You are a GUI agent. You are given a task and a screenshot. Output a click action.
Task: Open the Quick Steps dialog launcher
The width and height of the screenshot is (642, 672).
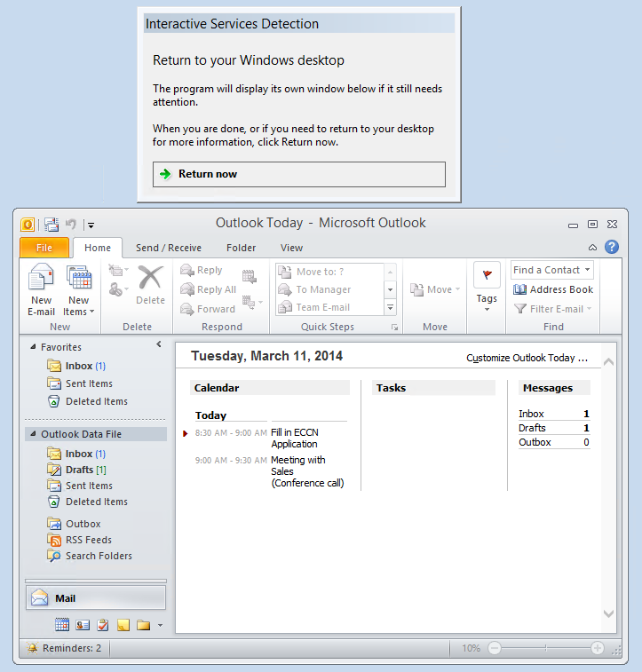pyautogui.click(x=395, y=328)
